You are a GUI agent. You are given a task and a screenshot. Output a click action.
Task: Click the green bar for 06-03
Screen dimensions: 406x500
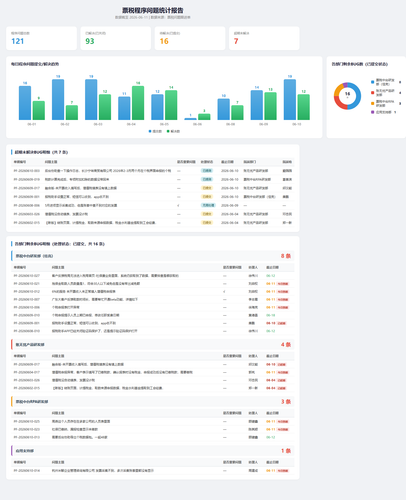click(105, 107)
